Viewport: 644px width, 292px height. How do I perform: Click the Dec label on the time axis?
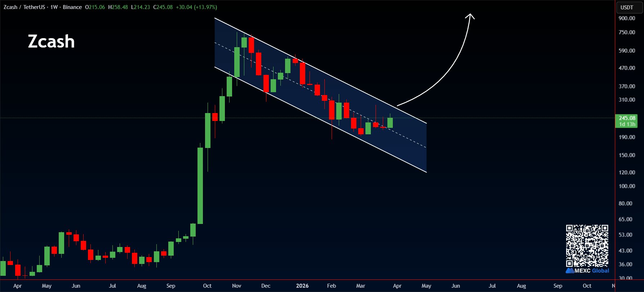click(x=266, y=286)
